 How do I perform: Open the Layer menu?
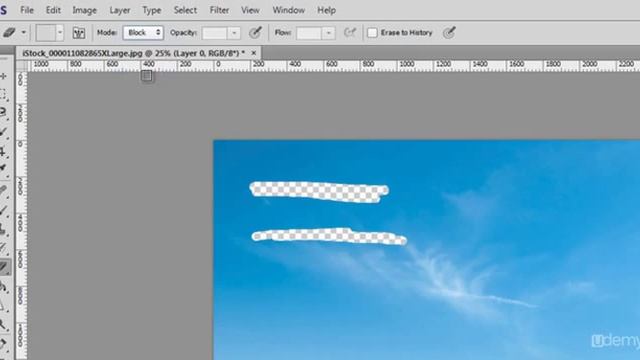pyautogui.click(x=120, y=10)
